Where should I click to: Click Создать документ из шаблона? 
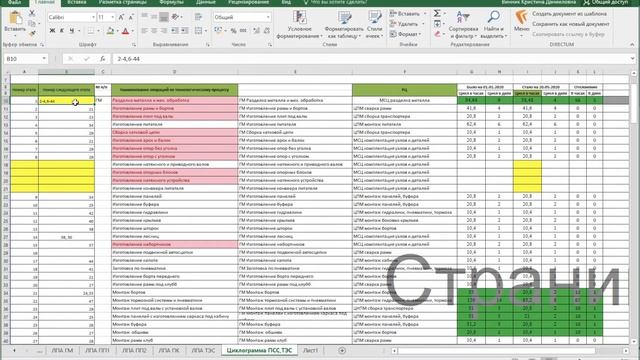[569, 13]
